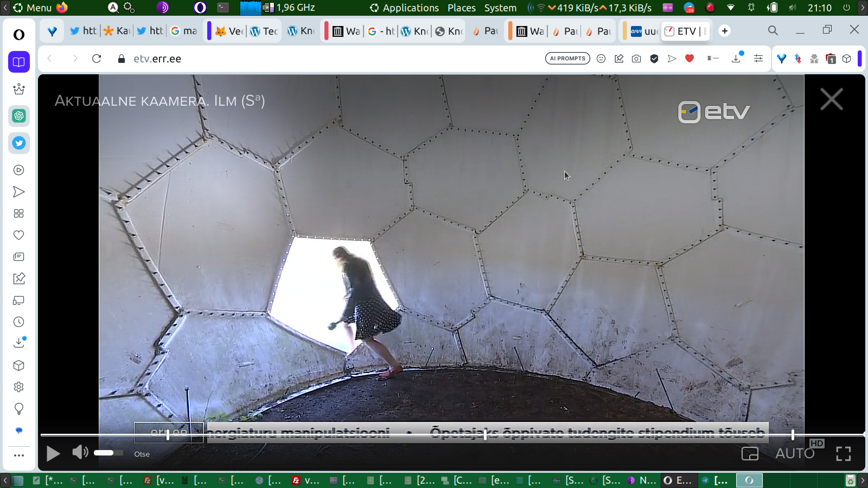
Task: Click the etv.err.ee address field
Action: coord(157,59)
